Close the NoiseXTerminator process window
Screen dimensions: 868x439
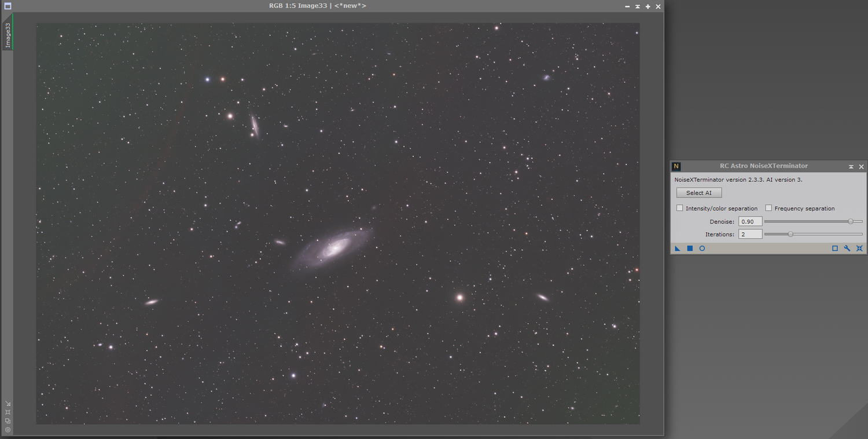tap(861, 167)
